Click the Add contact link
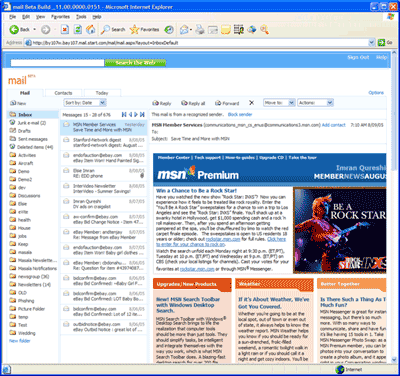This screenshot has height=376, width=400. [x=334, y=125]
